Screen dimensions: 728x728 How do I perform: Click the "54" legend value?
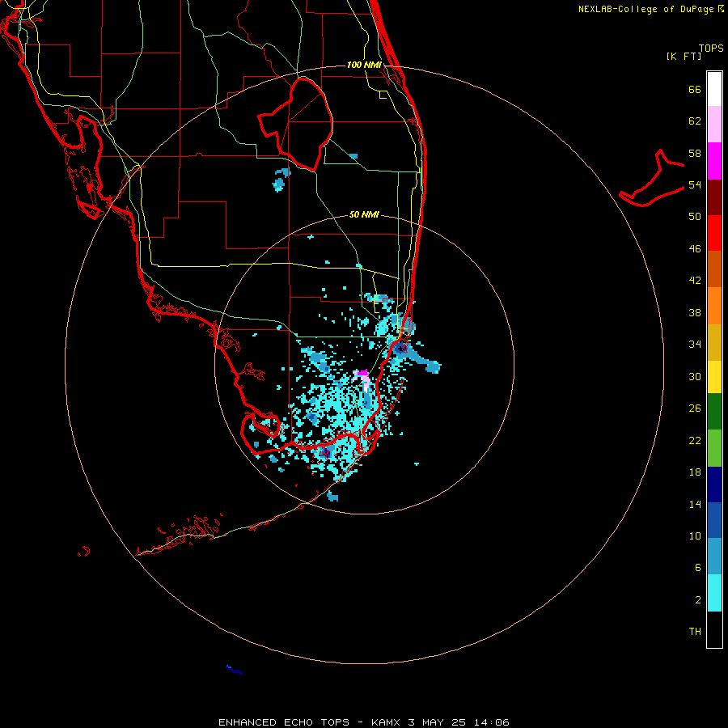pos(695,184)
